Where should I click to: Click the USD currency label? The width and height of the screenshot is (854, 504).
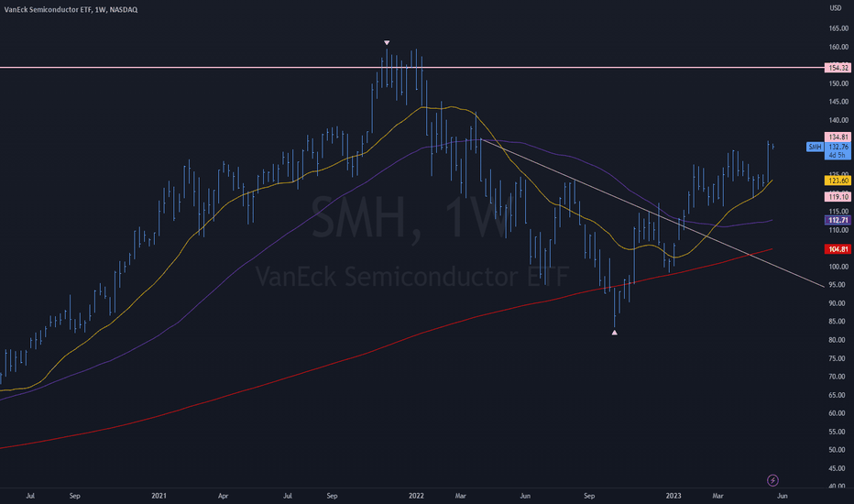coord(836,8)
